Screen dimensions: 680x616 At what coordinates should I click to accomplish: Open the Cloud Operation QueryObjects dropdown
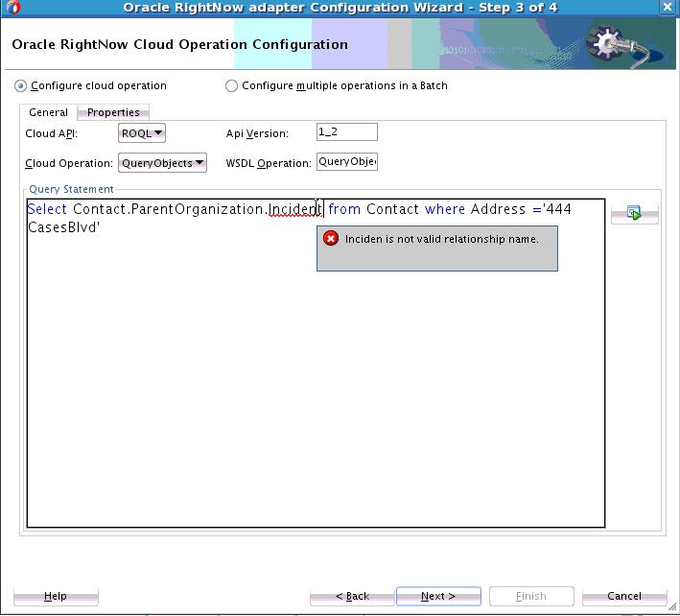point(162,163)
